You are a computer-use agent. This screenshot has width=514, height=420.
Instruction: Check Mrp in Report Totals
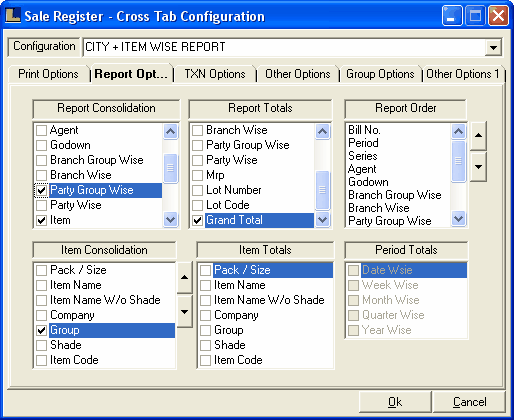(x=197, y=175)
